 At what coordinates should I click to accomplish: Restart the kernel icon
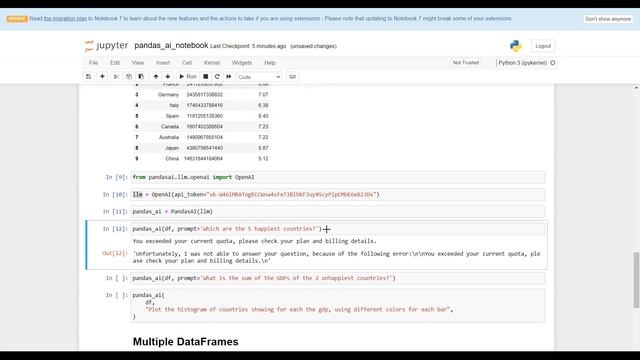click(x=217, y=77)
